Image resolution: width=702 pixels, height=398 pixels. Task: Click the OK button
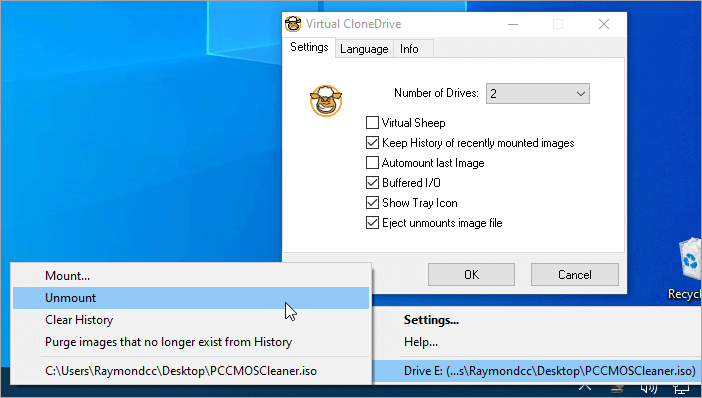point(471,274)
